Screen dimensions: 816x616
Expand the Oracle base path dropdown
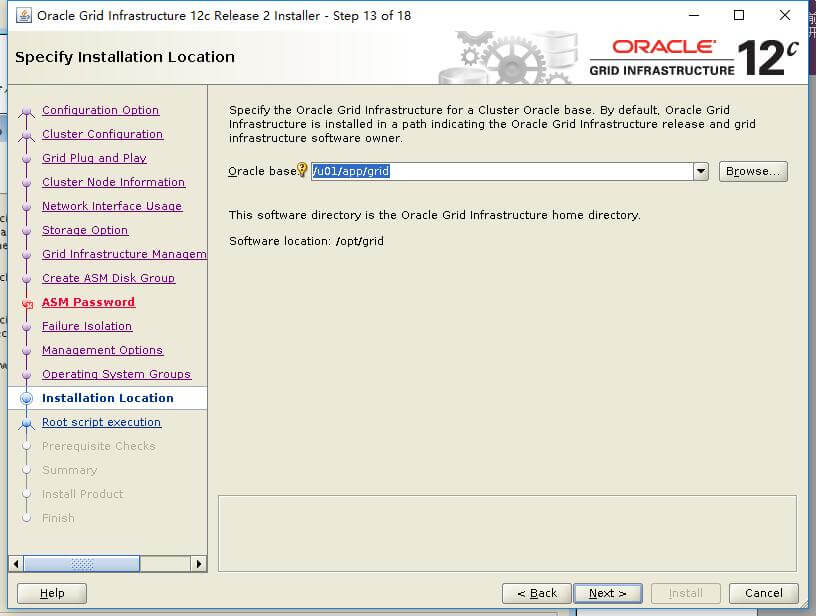pos(701,171)
